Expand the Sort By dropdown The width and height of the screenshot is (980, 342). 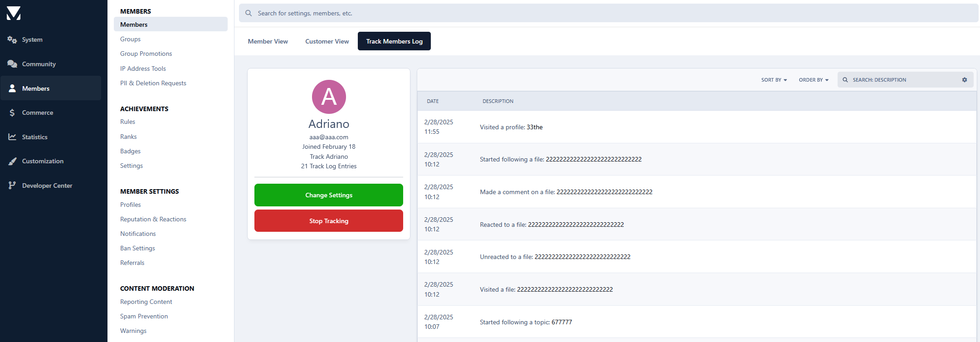(x=774, y=80)
